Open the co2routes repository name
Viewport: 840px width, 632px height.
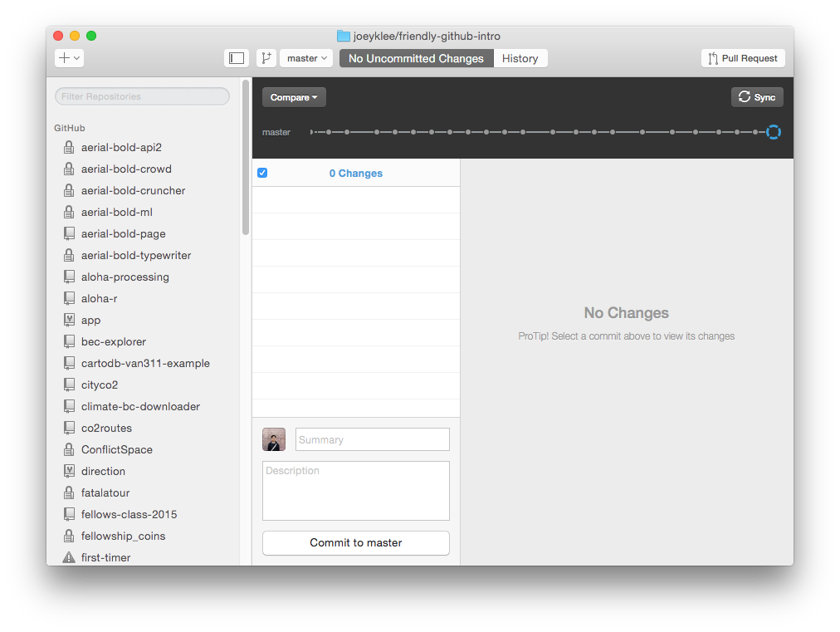(x=106, y=428)
